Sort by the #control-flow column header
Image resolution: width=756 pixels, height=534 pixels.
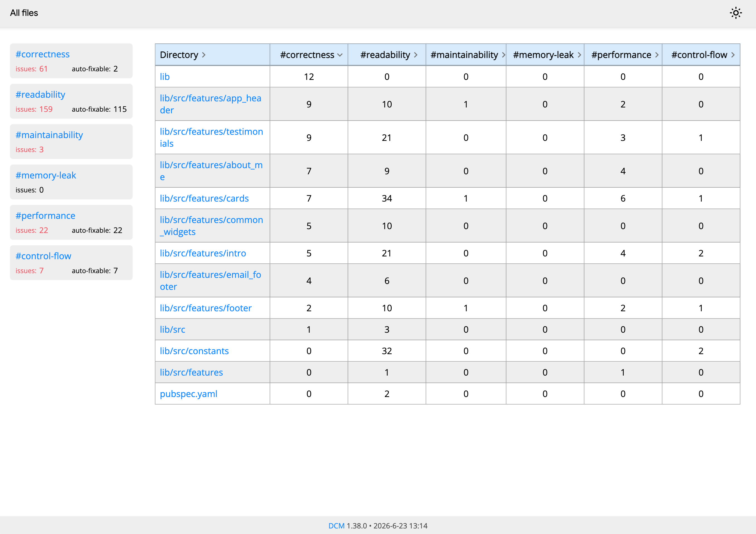click(x=701, y=55)
